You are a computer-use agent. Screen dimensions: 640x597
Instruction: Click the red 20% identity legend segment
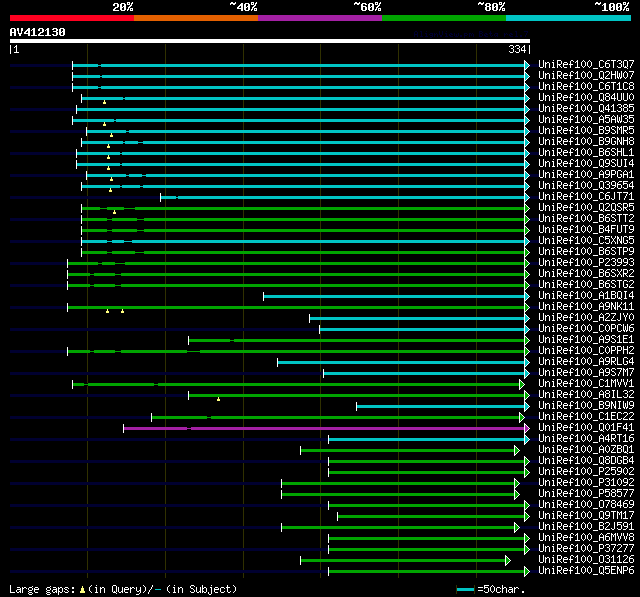coord(72,18)
